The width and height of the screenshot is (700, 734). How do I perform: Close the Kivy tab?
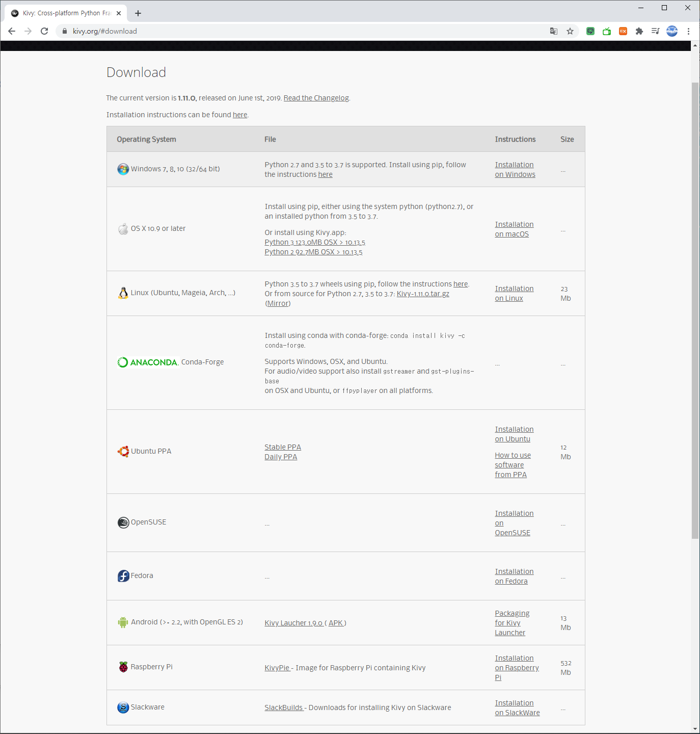click(x=119, y=13)
